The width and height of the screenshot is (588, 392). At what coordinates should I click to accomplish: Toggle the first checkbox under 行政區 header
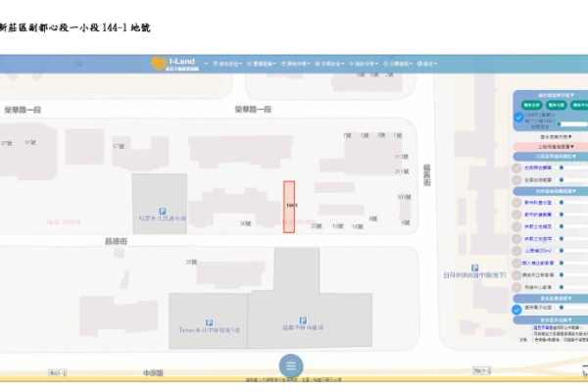(516, 168)
